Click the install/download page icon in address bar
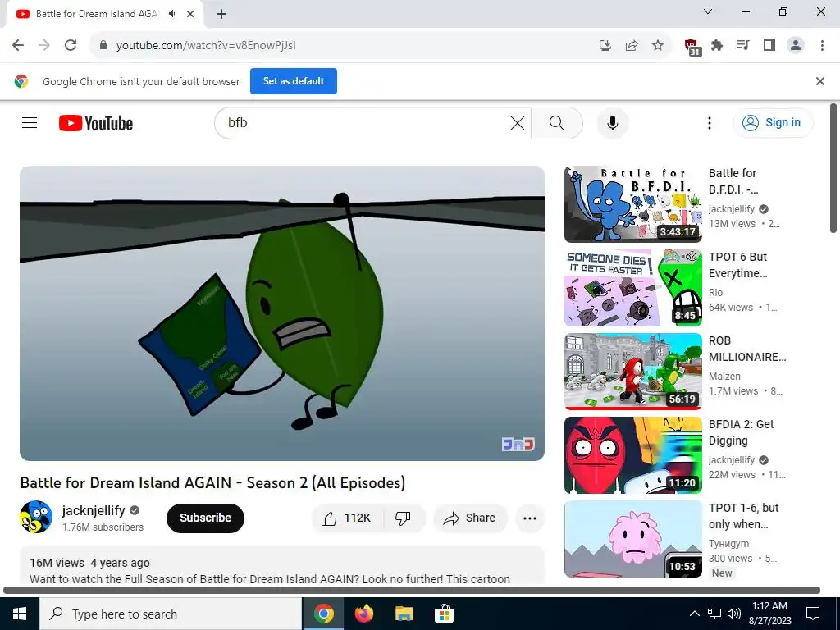 [605, 46]
